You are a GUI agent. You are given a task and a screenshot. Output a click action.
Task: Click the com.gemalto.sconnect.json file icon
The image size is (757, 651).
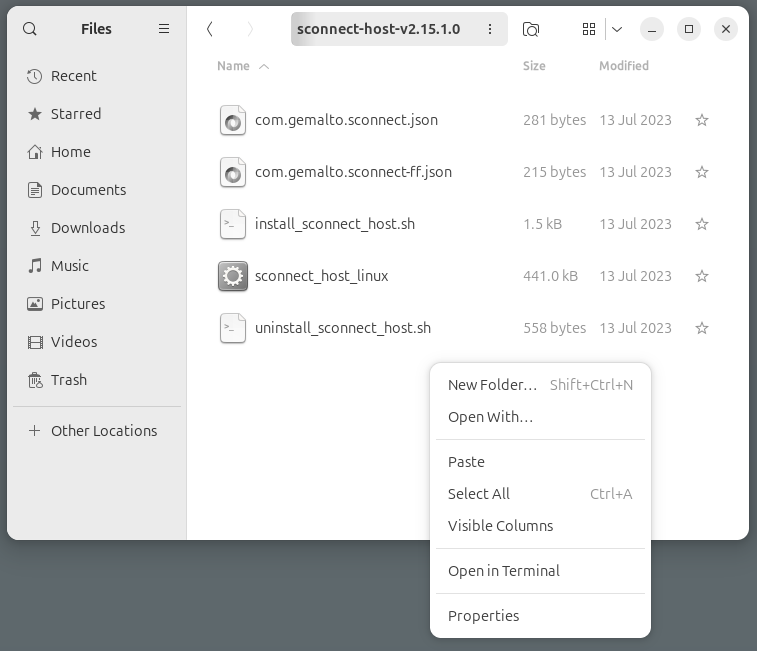coord(233,120)
